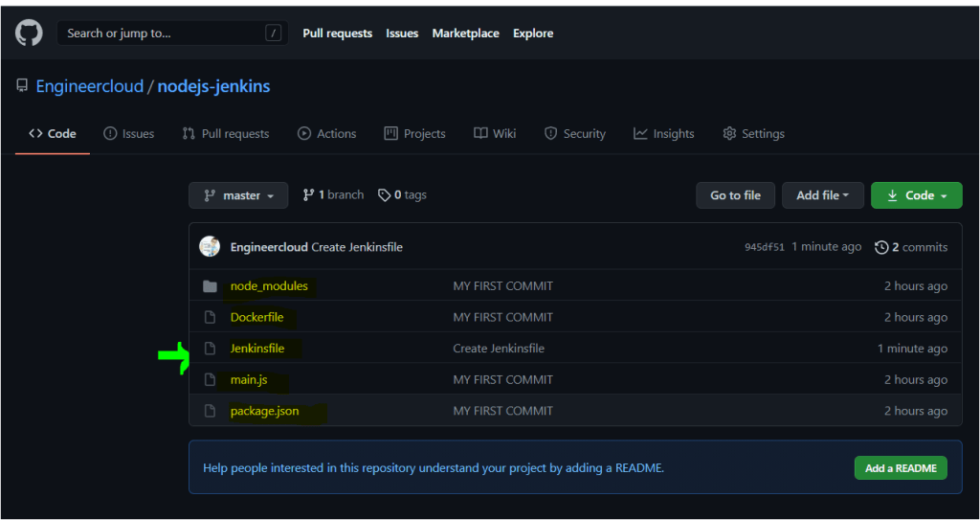
Task: Focus the Search or jump to field
Action: 172,34
